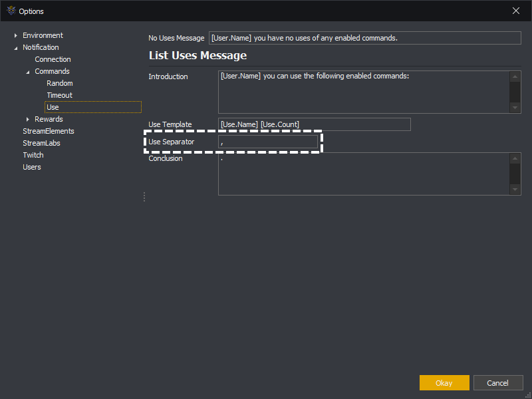The width and height of the screenshot is (532, 399).
Task: Click Conclusion scrollbar up arrow
Action: (x=515, y=158)
